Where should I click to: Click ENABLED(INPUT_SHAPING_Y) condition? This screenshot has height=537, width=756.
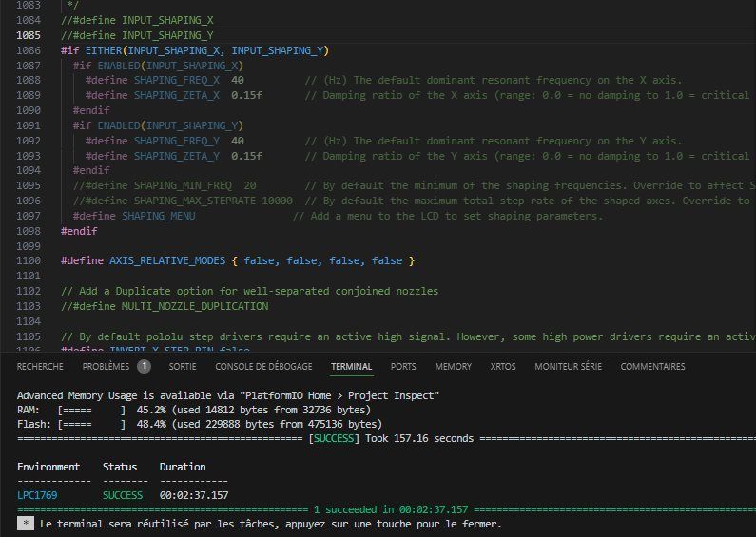(170, 125)
